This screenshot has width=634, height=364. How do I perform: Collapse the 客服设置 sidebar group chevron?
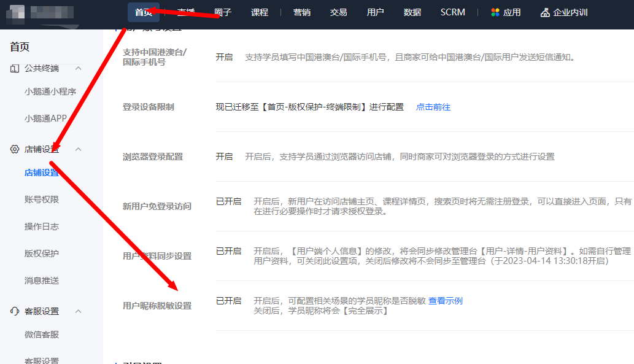click(x=79, y=311)
